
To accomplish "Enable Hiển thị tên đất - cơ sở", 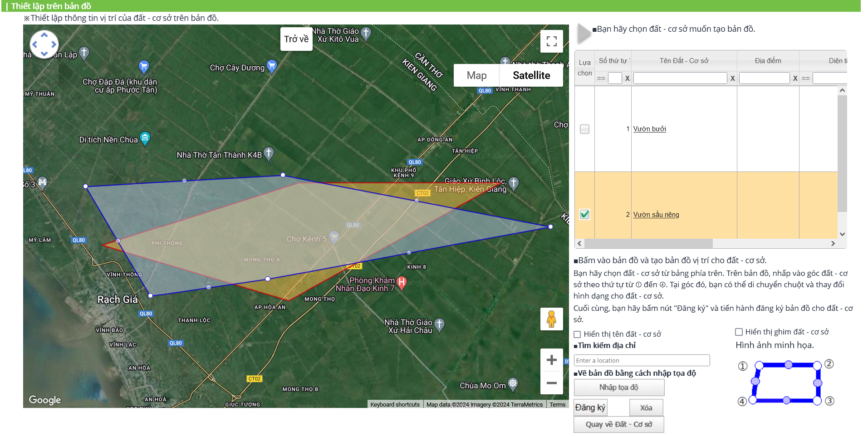I will (577, 334).
